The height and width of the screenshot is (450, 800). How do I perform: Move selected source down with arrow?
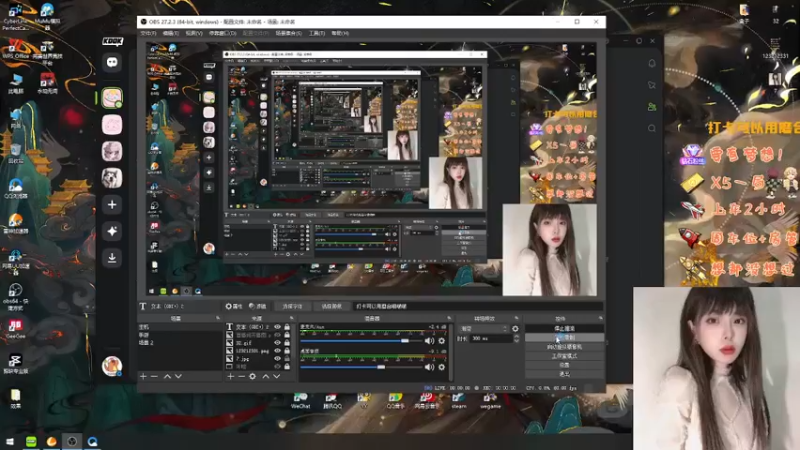pyautogui.click(x=277, y=377)
